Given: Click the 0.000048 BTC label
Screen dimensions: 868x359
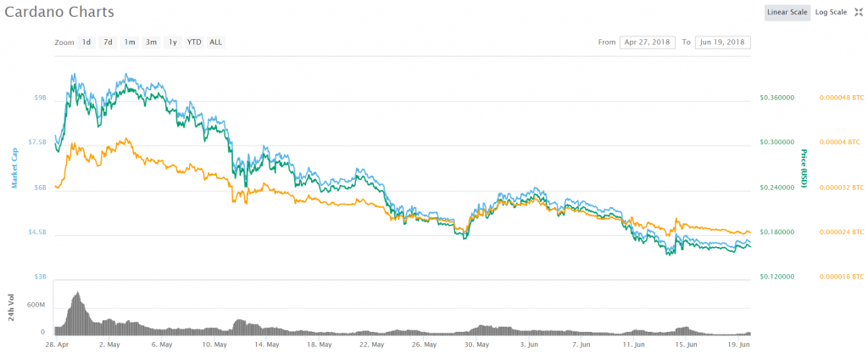Looking at the screenshot, I should click(x=842, y=98).
